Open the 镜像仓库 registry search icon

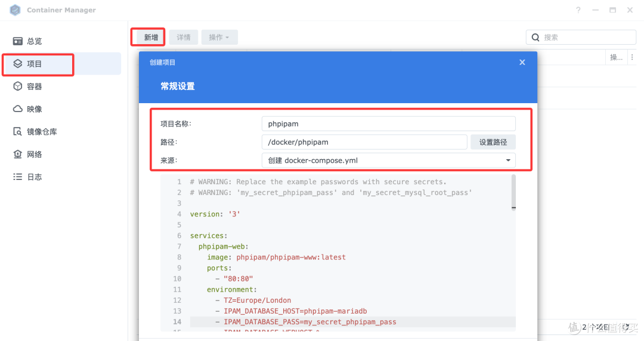(x=18, y=132)
